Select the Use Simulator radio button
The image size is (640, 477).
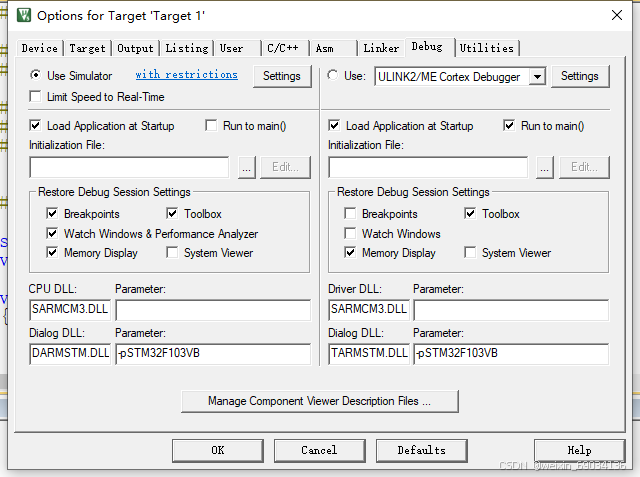coord(36,75)
